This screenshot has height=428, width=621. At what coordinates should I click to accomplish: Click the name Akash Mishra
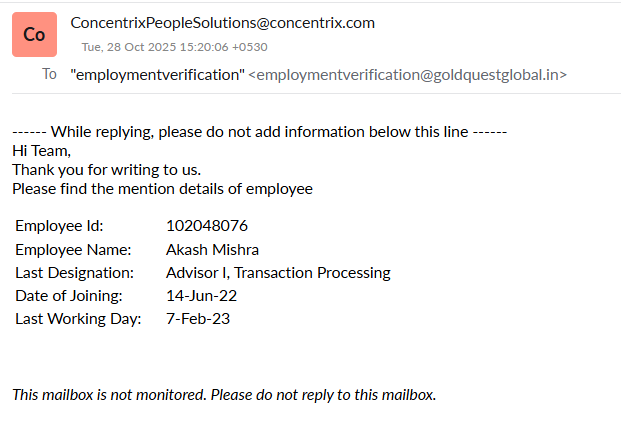tap(212, 249)
